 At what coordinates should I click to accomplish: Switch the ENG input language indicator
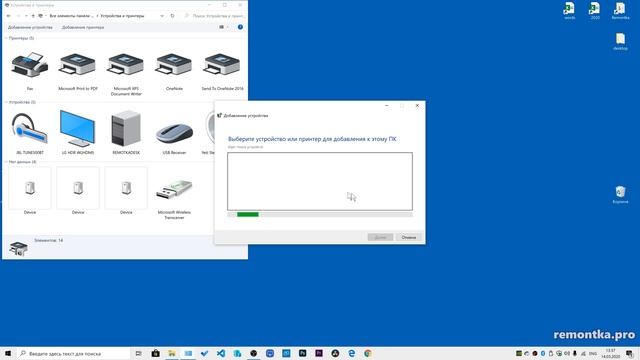tap(593, 353)
